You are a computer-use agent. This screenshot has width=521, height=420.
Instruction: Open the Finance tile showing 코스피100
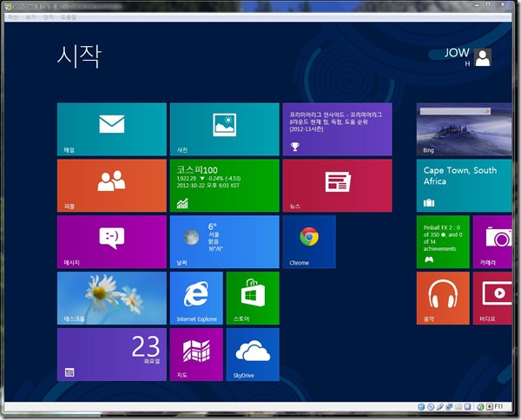[224, 185]
